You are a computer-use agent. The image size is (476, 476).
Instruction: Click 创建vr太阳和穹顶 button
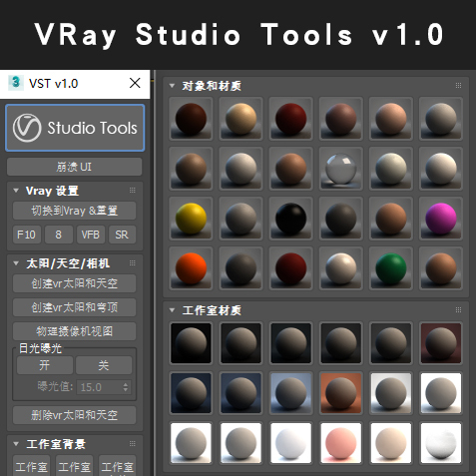point(74,307)
